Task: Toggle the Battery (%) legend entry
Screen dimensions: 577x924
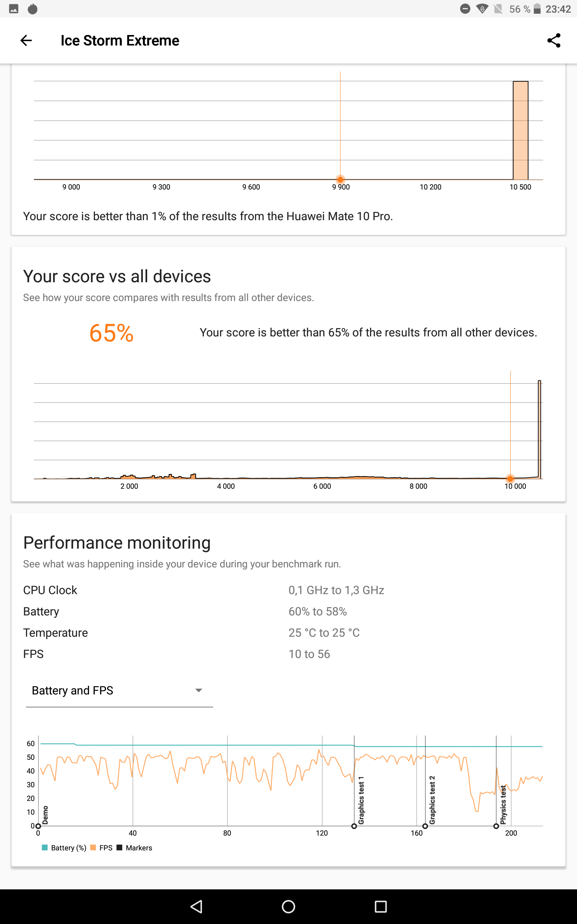Action: tap(64, 847)
